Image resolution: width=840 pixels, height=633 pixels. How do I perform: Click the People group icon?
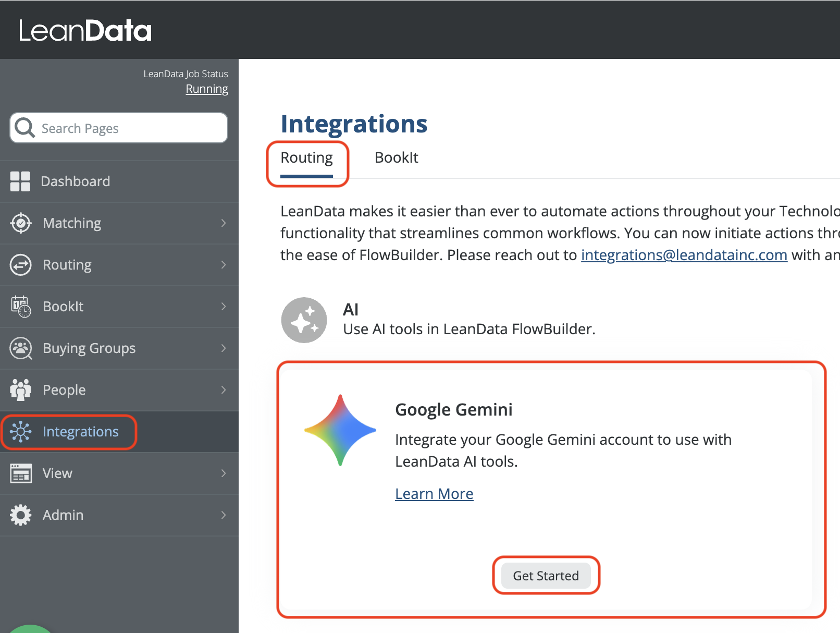(21, 390)
